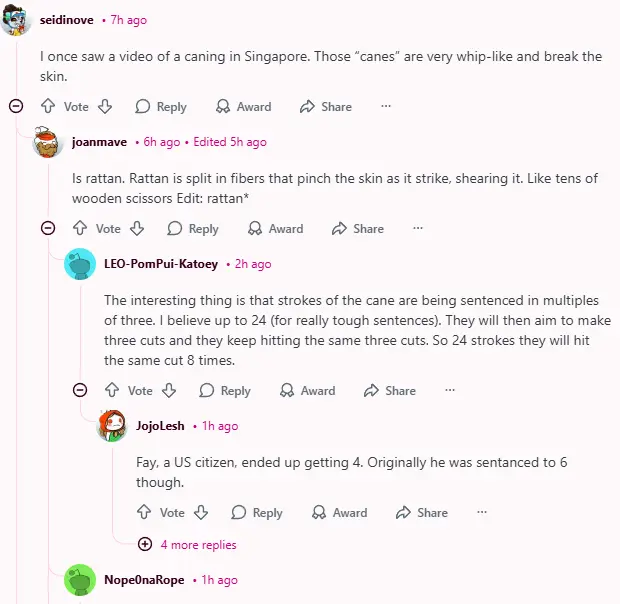Collapse seidinove's comment thread

coord(16,106)
